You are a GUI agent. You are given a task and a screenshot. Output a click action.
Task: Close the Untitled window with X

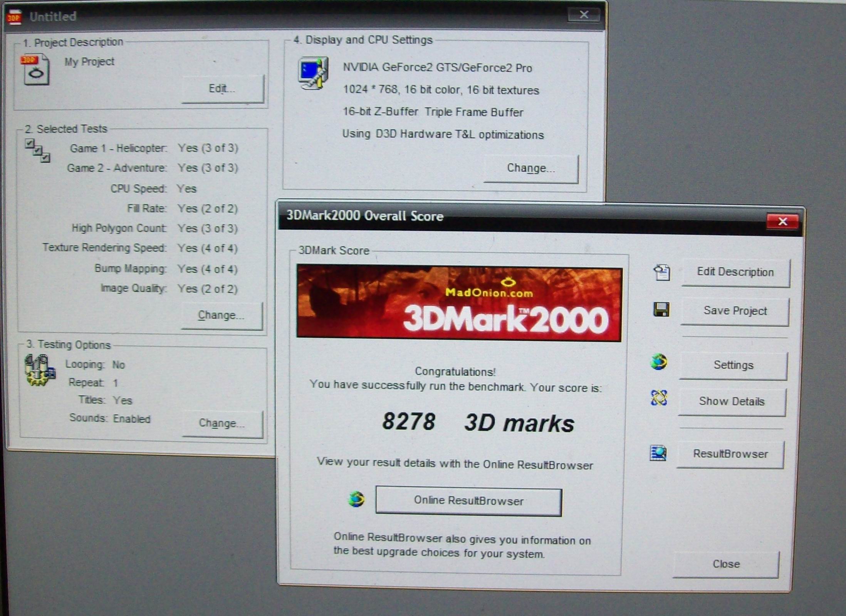pos(584,15)
